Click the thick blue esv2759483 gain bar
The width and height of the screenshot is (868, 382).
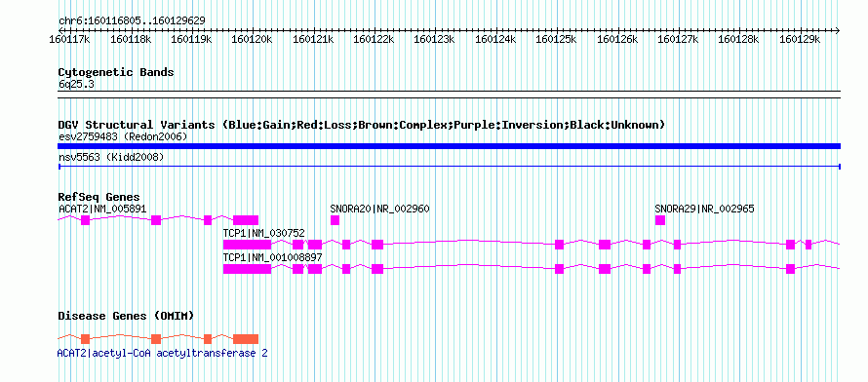(449, 146)
